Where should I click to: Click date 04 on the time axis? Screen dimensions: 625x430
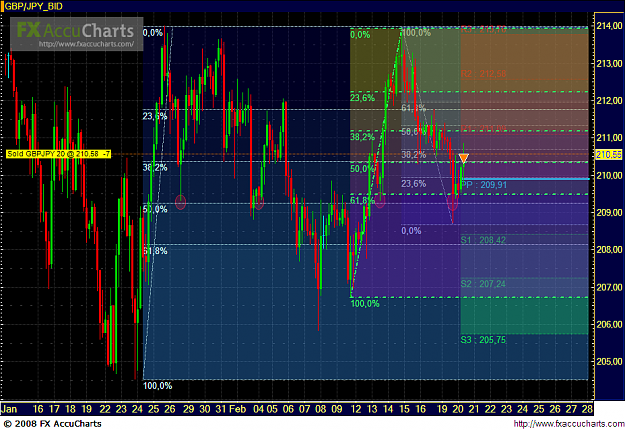[x=259, y=409]
